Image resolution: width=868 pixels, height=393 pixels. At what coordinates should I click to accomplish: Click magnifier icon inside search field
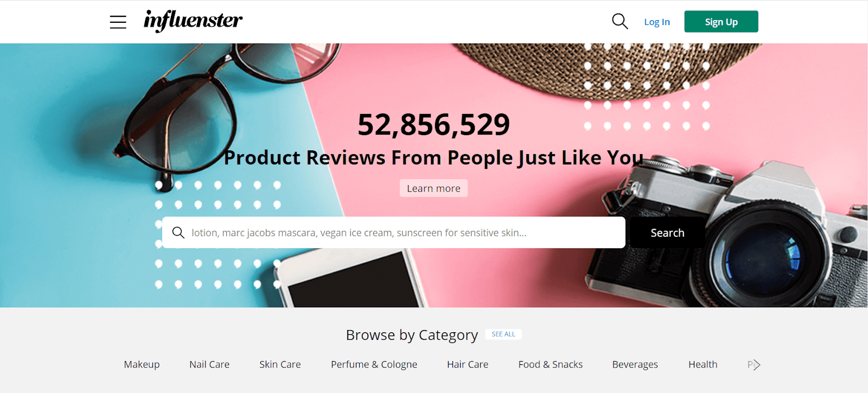(x=178, y=233)
